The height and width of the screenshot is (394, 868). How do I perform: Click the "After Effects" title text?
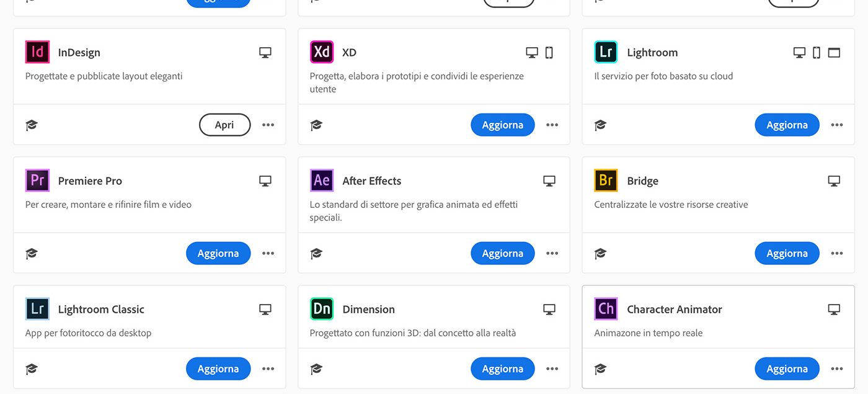point(371,181)
